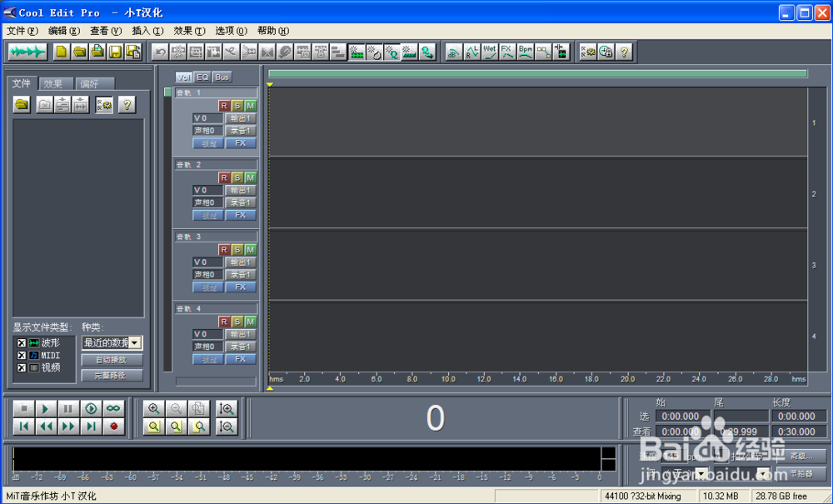The height and width of the screenshot is (504, 833).
Task: Open the 查看 menu
Action: (106, 31)
